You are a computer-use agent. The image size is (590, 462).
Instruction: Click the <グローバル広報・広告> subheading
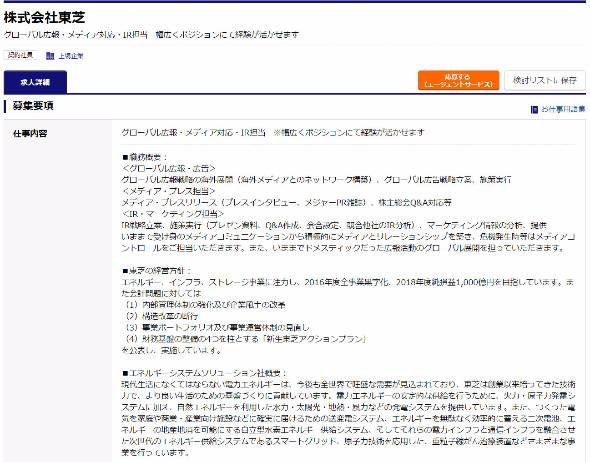pyautogui.click(x=169, y=168)
